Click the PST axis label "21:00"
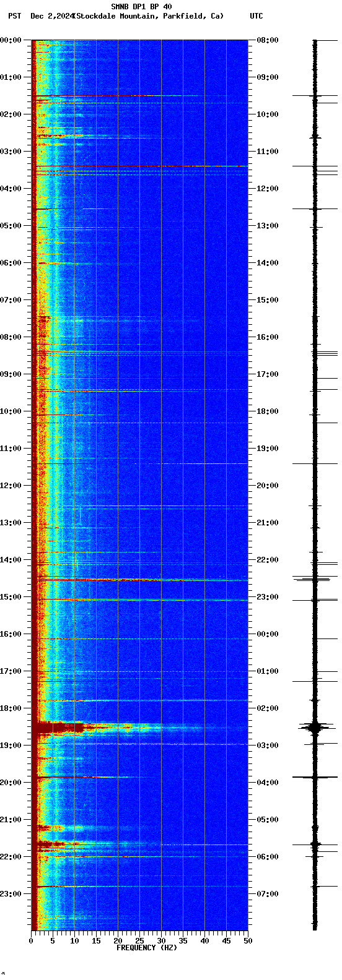This screenshot has width=342, height=980. (x=11, y=820)
